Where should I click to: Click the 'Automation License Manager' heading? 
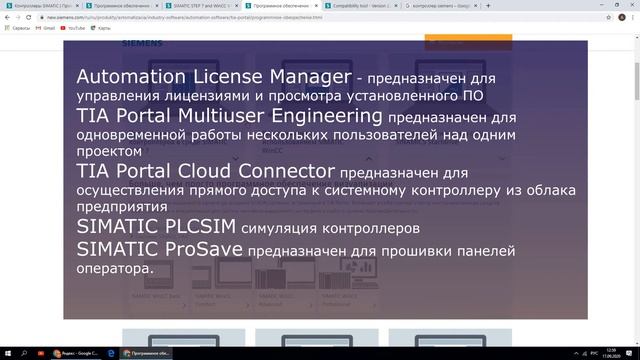tap(214, 76)
